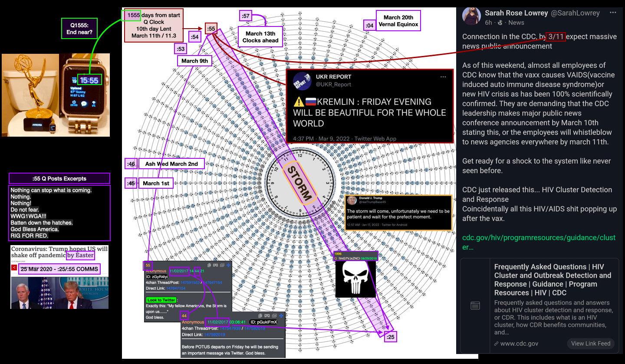Screen dimensions: 625x364
Task: Click the ID: zGyR4tyi badge
Action: 157,277
